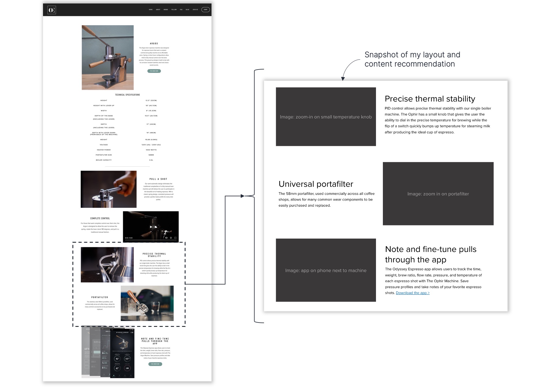Go to About nav item

[158, 10]
